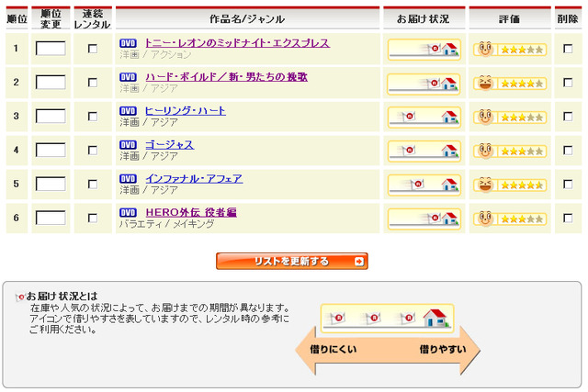This screenshot has height=392, width=588.
Task: Click 借りやすい arrow label
Action: click(443, 349)
